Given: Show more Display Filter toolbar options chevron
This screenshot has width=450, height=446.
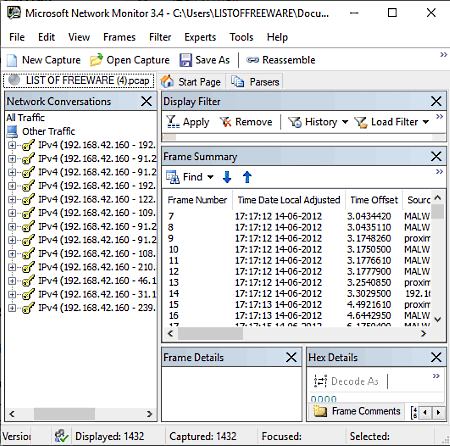Looking at the screenshot, I should [439, 116].
